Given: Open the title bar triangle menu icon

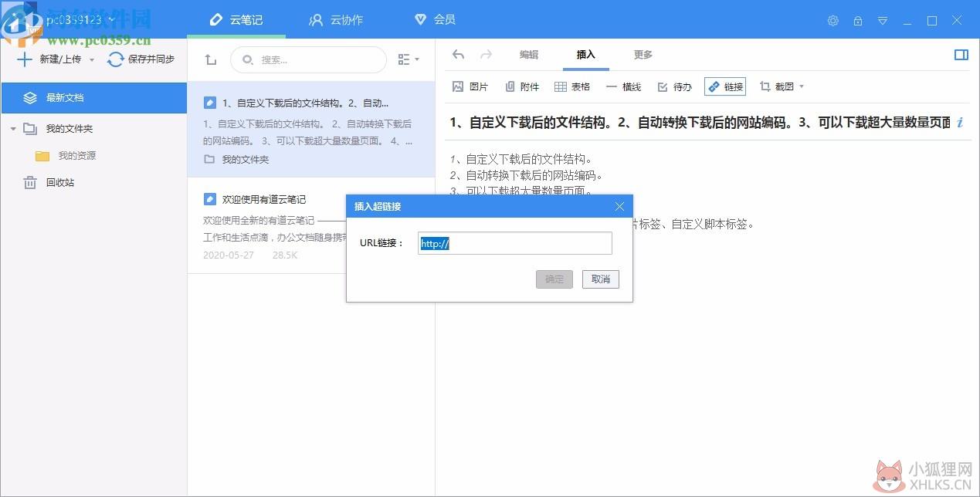Looking at the screenshot, I should point(883,21).
